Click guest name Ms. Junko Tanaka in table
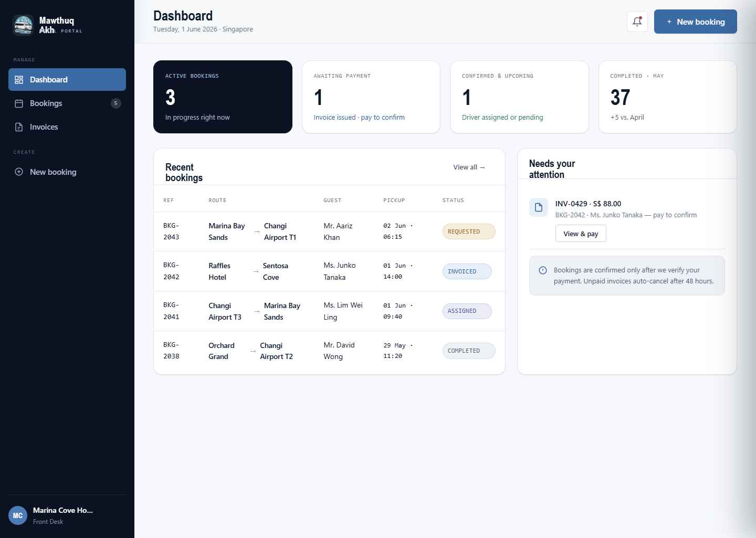756x538 pixels. [x=340, y=271]
